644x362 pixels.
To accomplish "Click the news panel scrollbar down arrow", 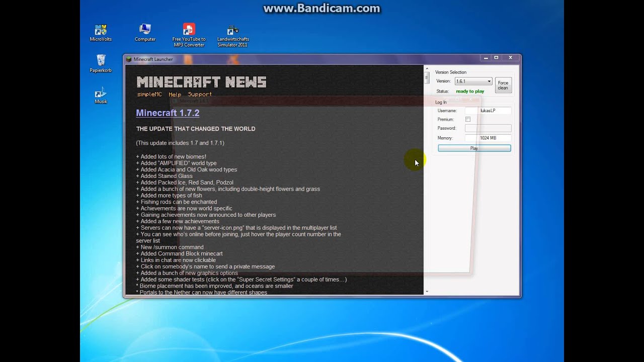I will 427,292.
